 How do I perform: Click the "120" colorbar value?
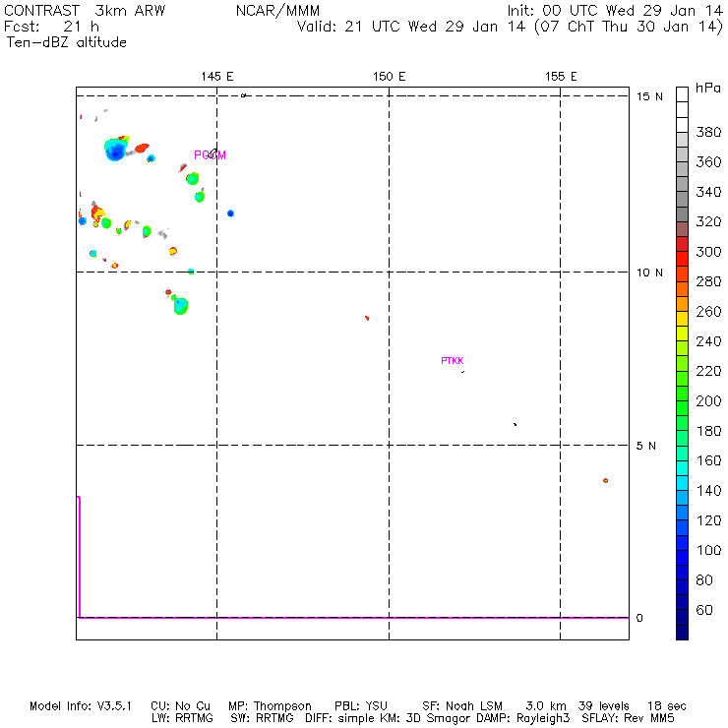pos(708,520)
